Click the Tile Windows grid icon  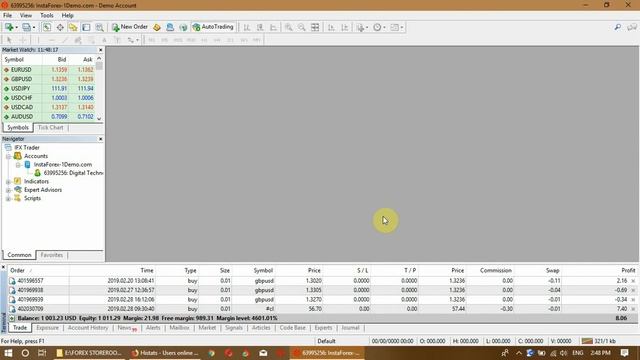[315, 27]
